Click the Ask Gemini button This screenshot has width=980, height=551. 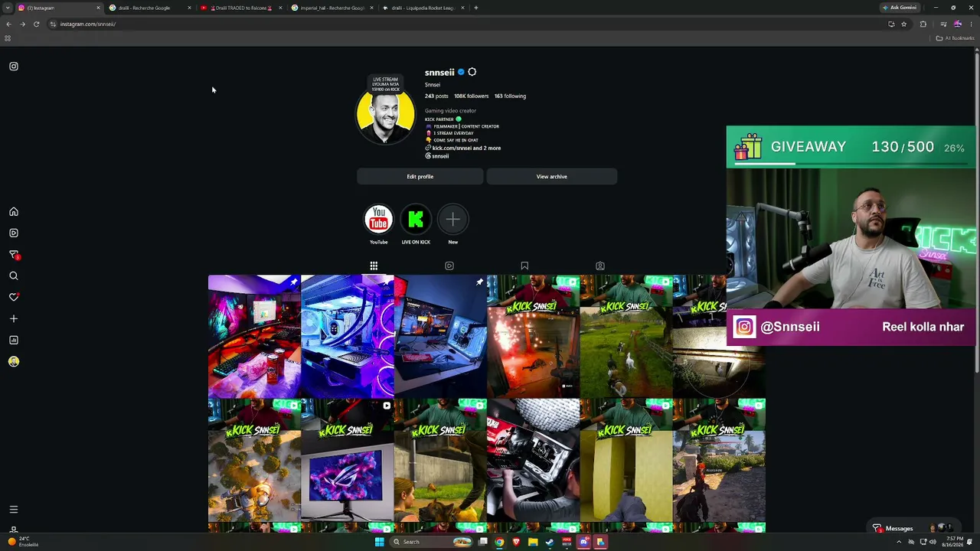900,8
